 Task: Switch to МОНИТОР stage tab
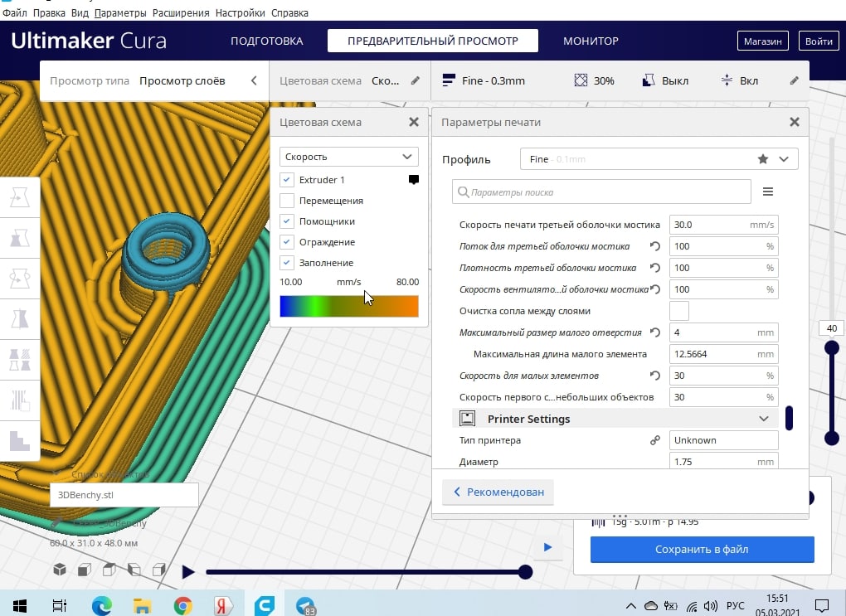click(591, 41)
